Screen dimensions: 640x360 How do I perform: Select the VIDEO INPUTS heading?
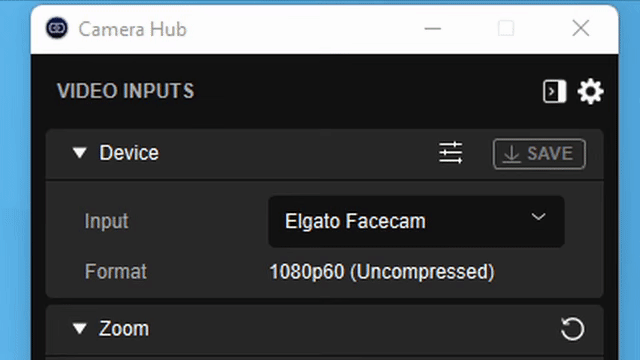coord(126,91)
